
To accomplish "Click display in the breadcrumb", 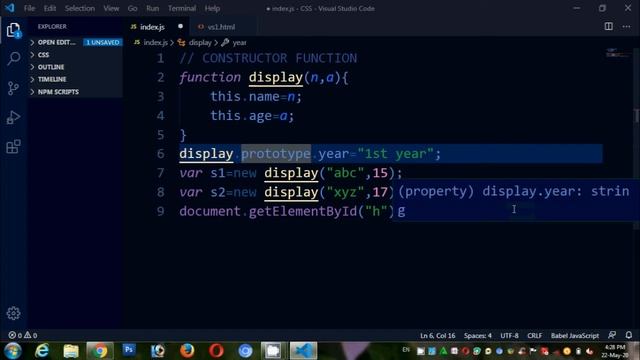I will pos(200,42).
